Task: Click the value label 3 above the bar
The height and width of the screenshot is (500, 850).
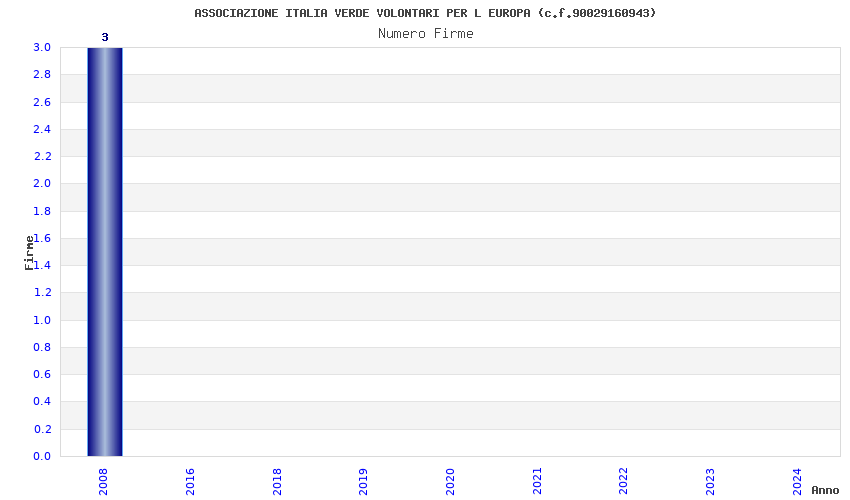Action: point(105,37)
